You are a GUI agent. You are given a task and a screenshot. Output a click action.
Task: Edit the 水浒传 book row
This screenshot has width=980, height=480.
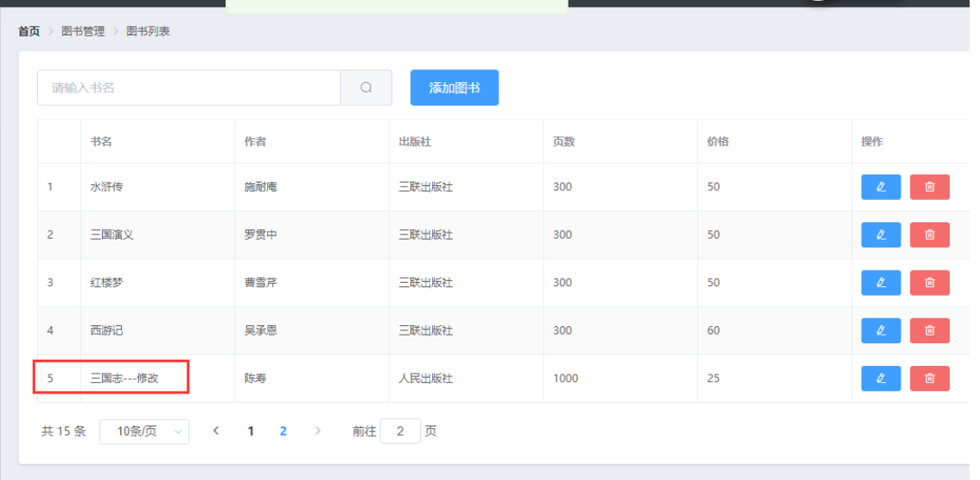point(881,187)
